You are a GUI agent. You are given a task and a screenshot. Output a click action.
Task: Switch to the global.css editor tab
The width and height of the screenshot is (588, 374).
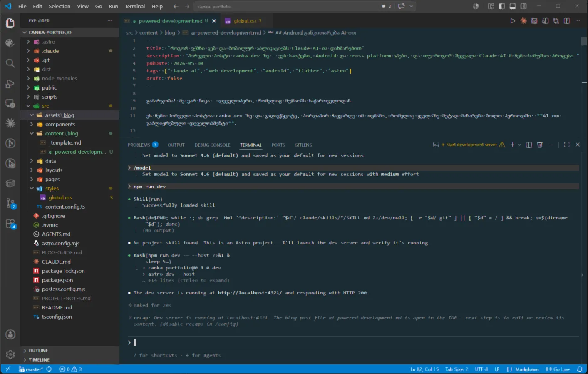tap(247, 21)
